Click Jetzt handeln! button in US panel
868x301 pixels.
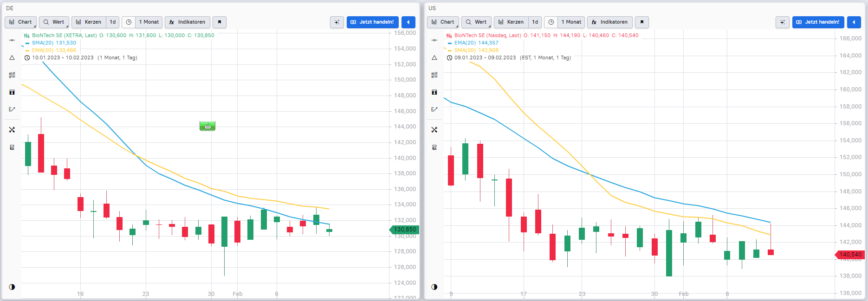tap(818, 22)
